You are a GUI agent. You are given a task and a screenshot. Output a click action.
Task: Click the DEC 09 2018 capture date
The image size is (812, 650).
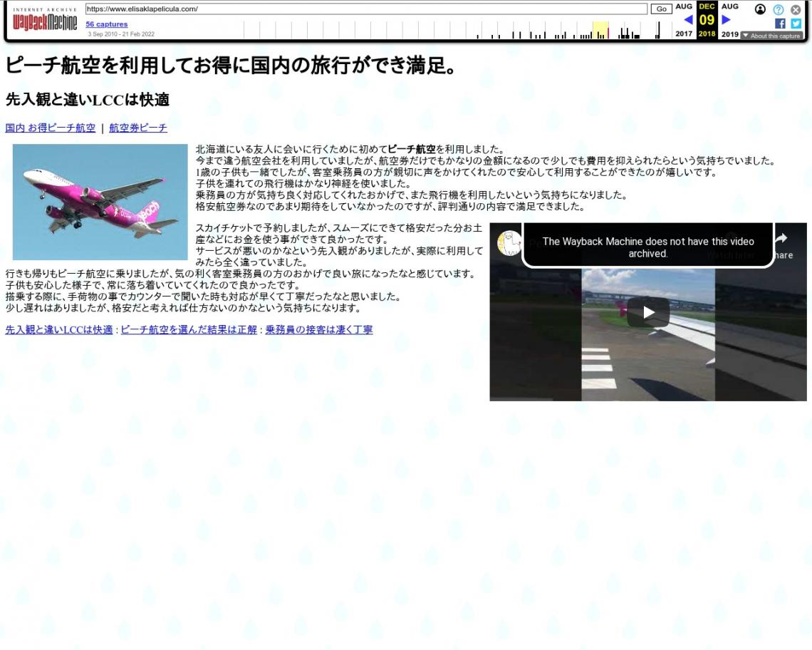(707, 20)
